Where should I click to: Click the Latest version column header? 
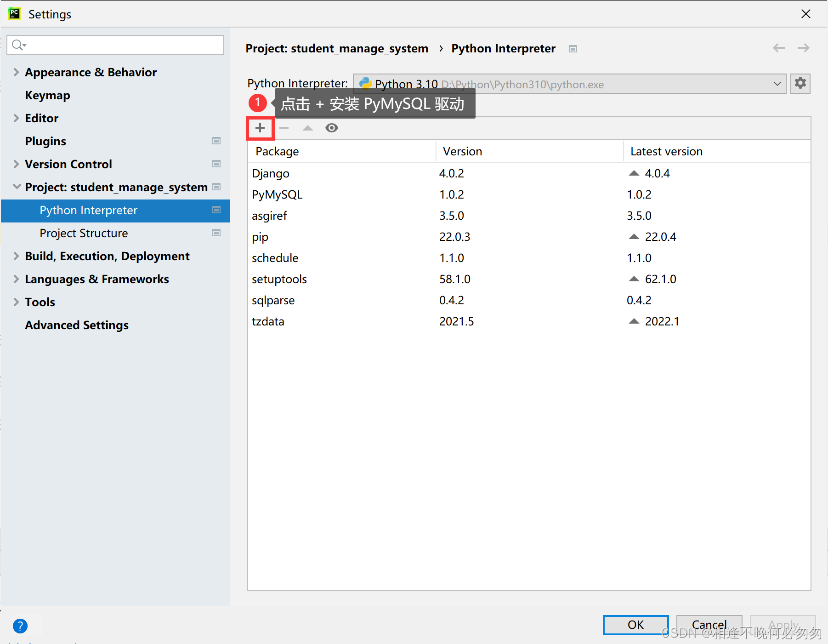(x=717, y=151)
